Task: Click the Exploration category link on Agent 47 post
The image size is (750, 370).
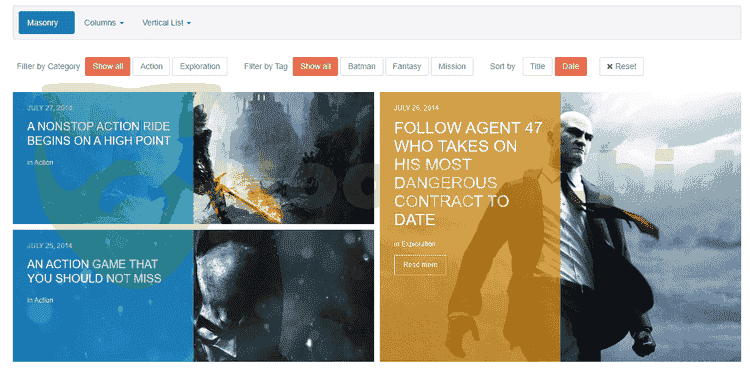Action: (x=418, y=244)
